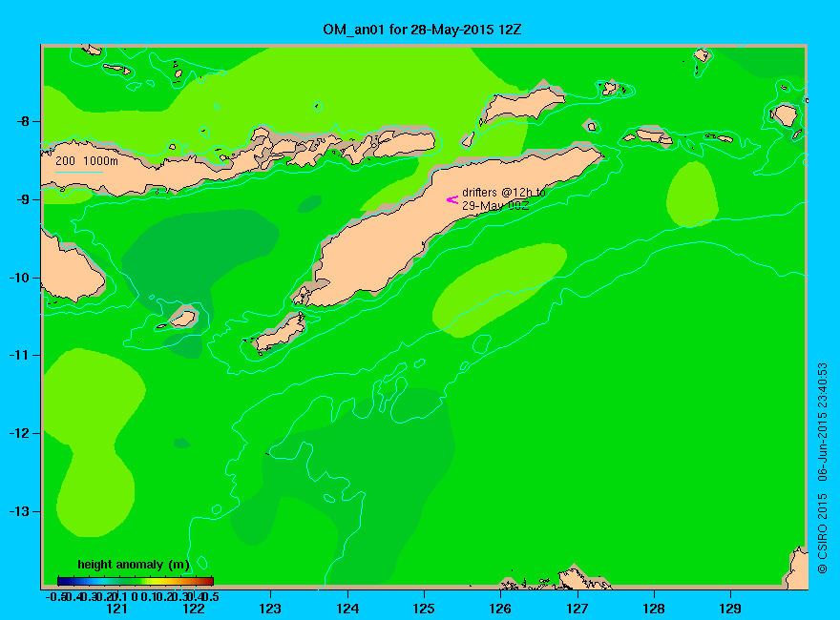The height and width of the screenshot is (620, 840).
Task: Click the latitude label -9
Action: [x=23, y=199]
